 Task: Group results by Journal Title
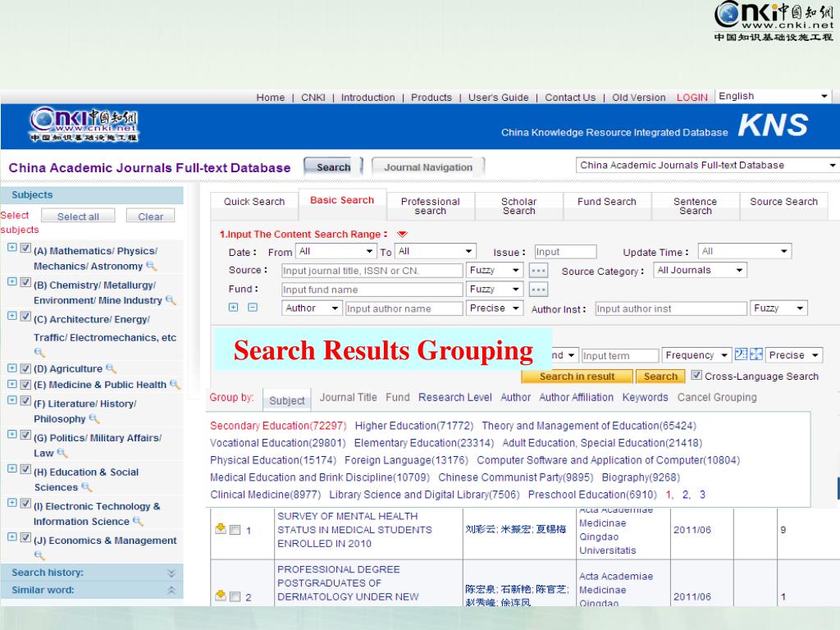(x=348, y=397)
